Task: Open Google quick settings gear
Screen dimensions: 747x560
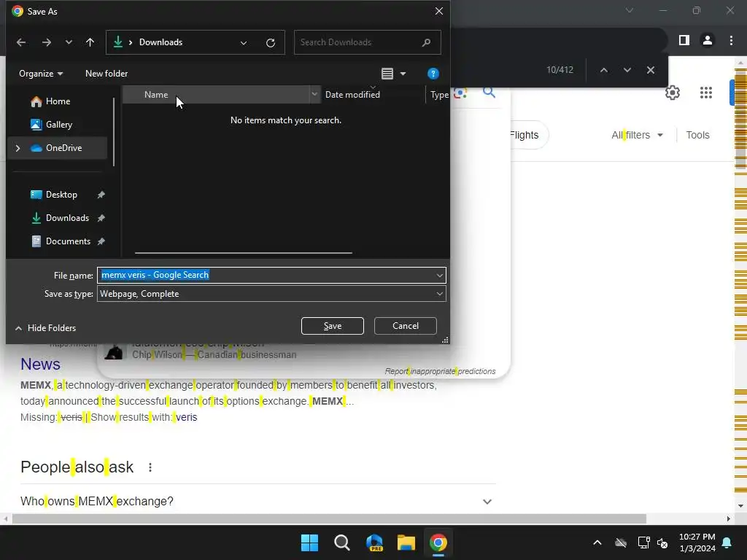Action: pos(672,93)
